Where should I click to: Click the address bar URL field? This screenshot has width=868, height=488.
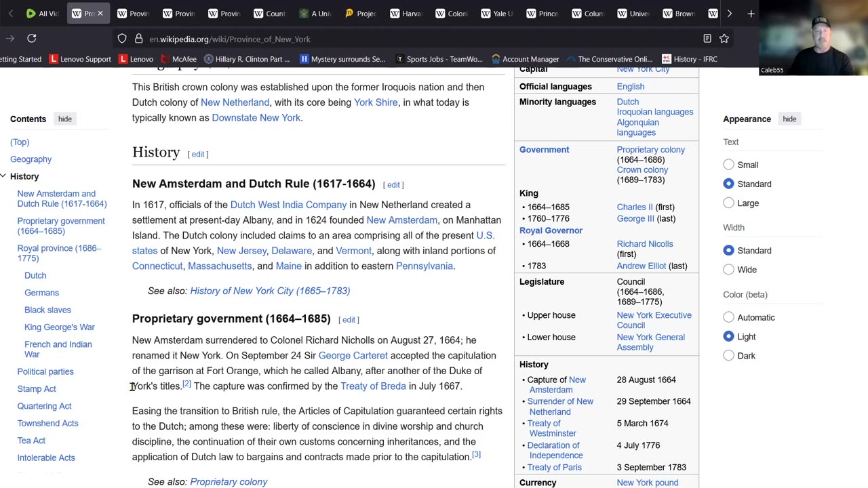420,39
